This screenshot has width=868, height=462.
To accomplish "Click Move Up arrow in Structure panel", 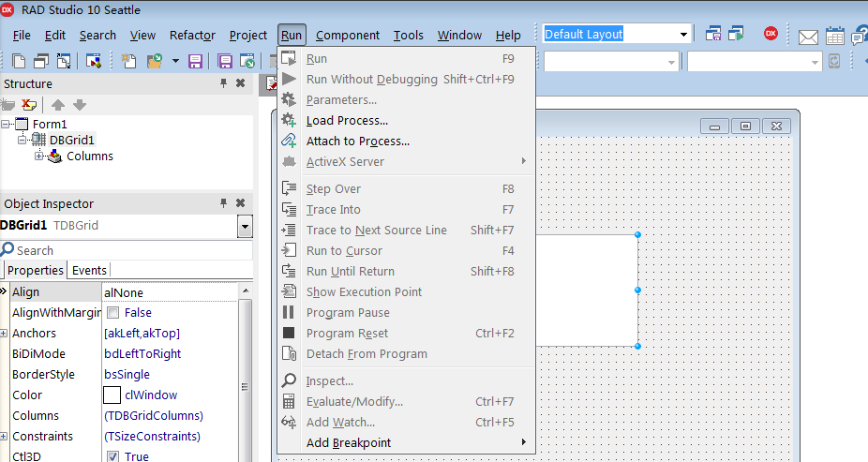I will [x=57, y=105].
